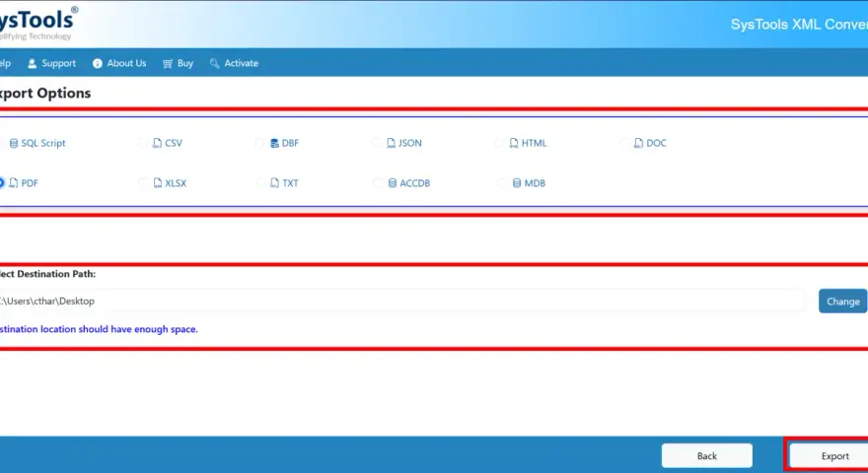Select the PDF radio button
This screenshot has width=868, height=473.
[x=1, y=183]
